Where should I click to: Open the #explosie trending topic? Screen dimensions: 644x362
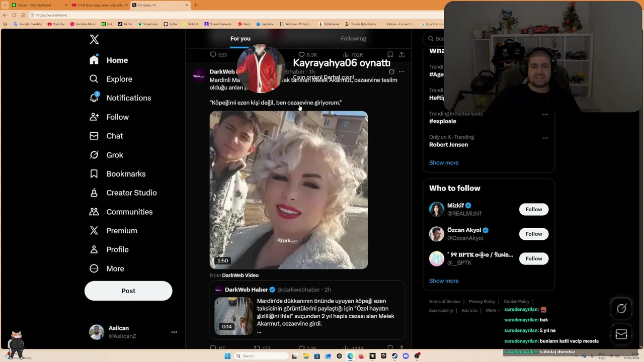(443, 121)
